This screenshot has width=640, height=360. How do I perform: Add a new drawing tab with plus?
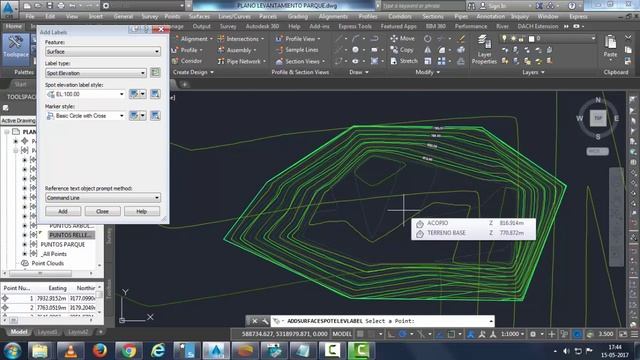click(x=184, y=84)
